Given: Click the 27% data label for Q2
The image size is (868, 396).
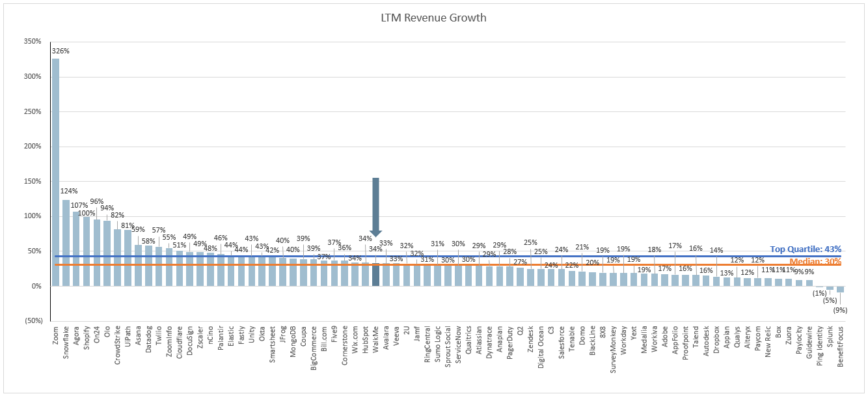Looking at the screenshot, I should click(x=520, y=262).
